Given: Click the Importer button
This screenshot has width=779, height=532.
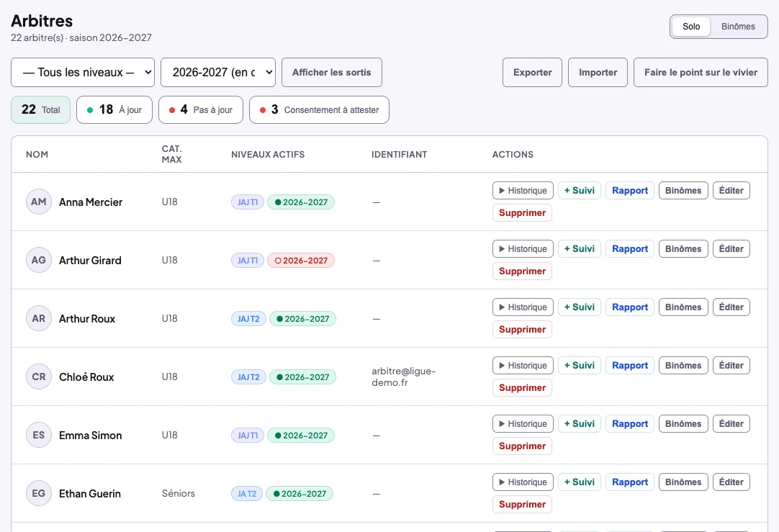Looking at the screenshot, I should [598, 72].
